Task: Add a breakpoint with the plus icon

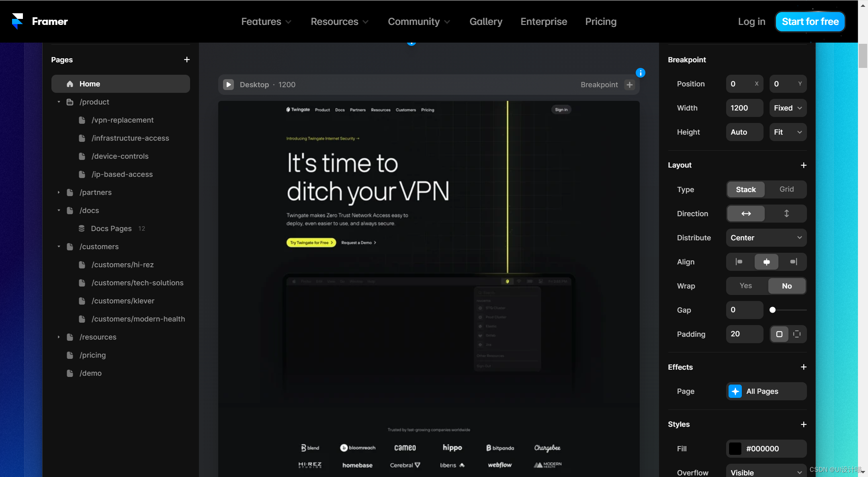Action: click(630, 84)
